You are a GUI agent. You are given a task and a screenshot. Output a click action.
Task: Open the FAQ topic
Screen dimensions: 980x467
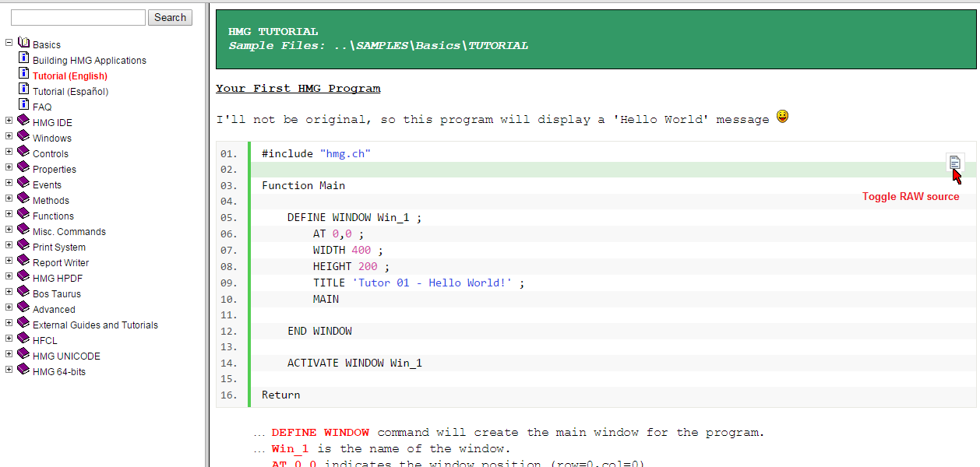pos(42,107)
